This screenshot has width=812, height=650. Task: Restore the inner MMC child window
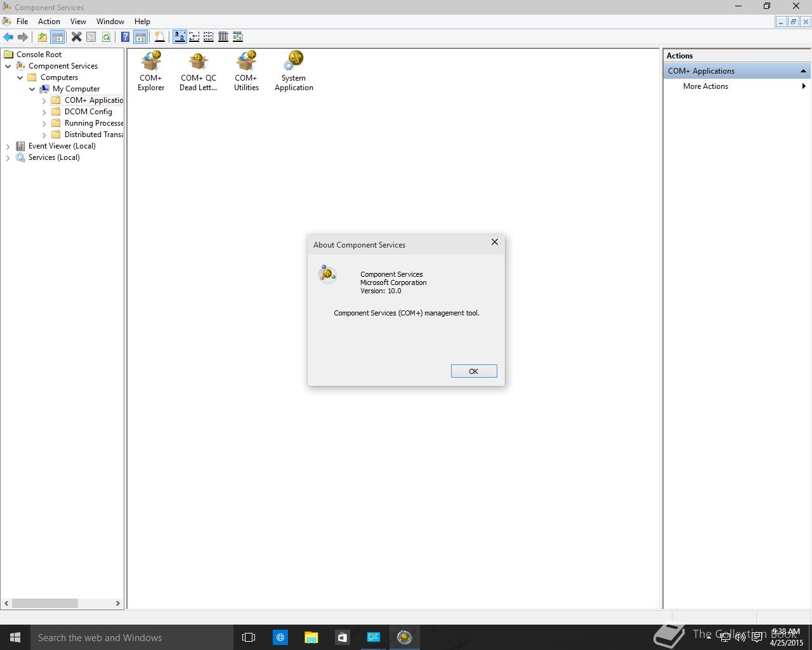[x=793, y=22]
